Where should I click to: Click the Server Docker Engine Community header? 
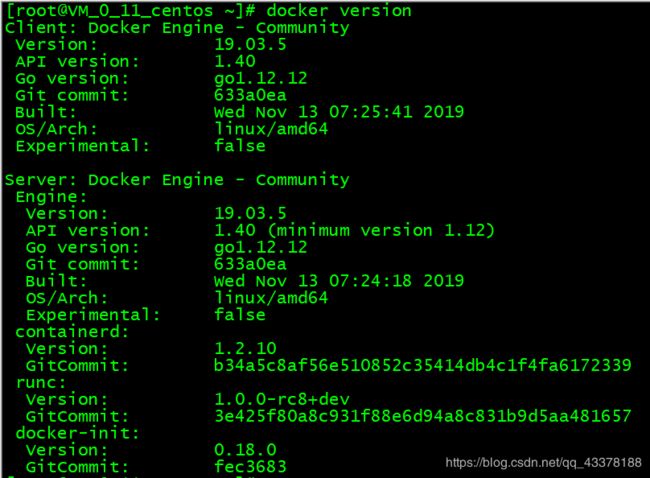tap(177, 180)
